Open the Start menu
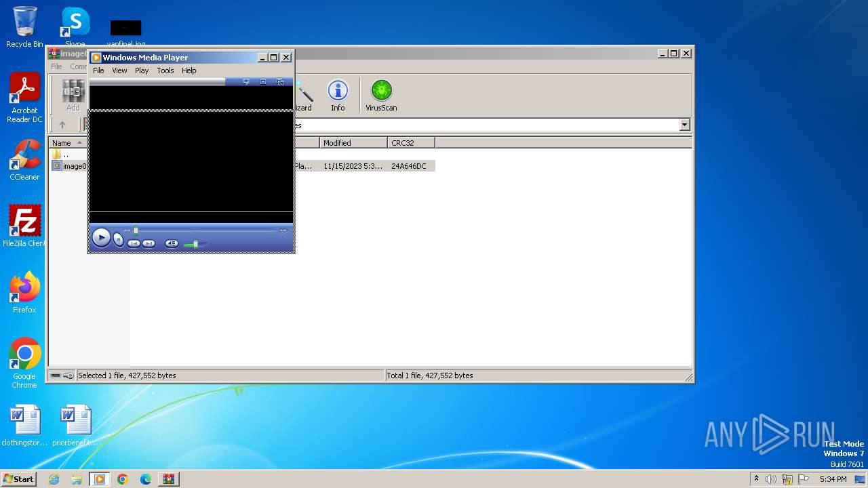The height and width of the screenshot is (488, 868). click(19, 479)
